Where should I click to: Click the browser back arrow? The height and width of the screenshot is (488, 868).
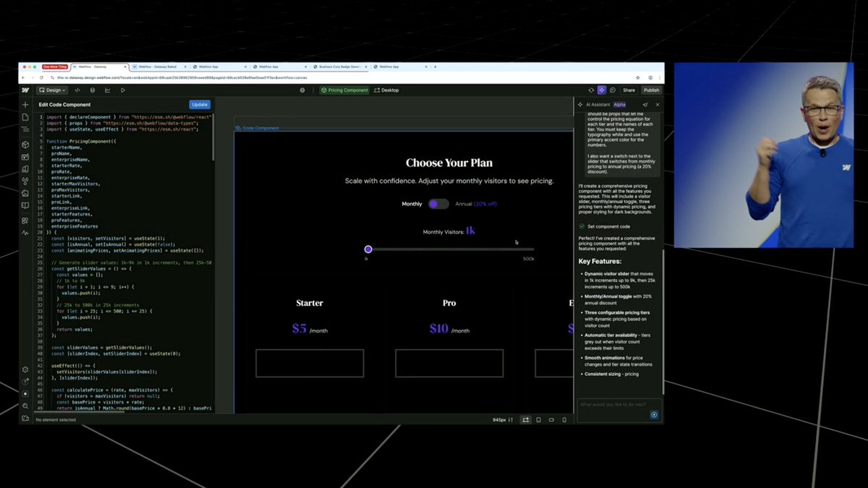point(24,77)
